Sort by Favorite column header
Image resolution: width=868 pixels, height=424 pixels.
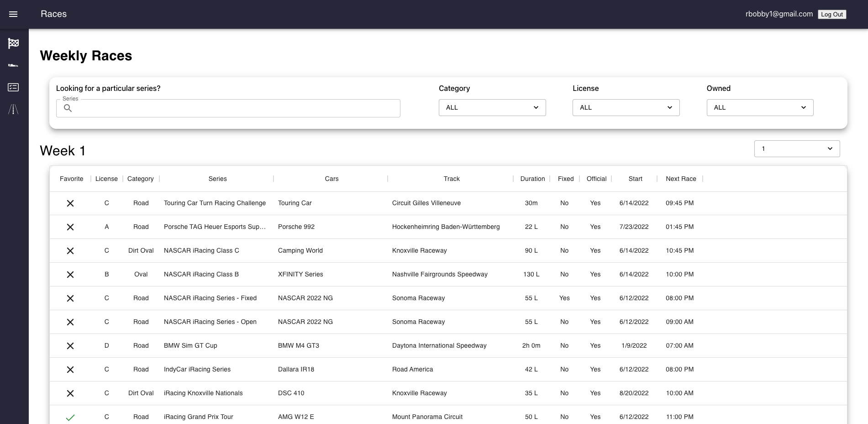point(72,179)
